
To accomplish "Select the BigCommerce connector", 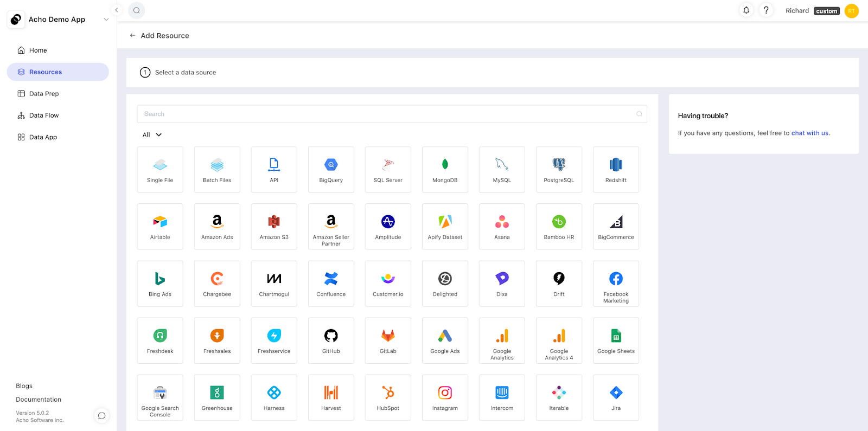I will [x=616, y=227].
